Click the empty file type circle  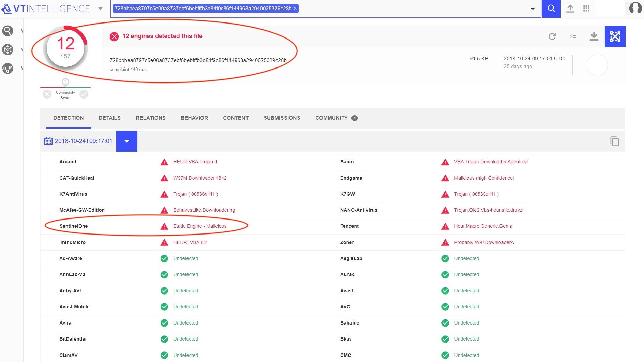[597, 65]
